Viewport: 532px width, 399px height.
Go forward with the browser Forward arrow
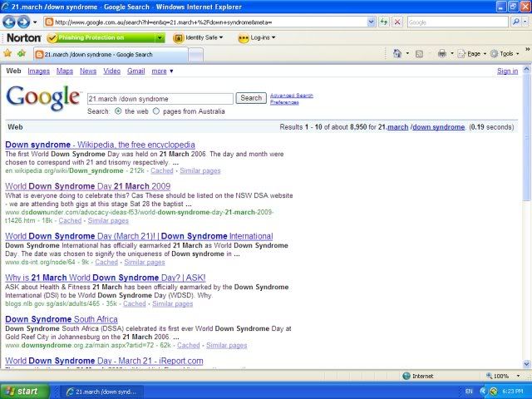[23, 22]
